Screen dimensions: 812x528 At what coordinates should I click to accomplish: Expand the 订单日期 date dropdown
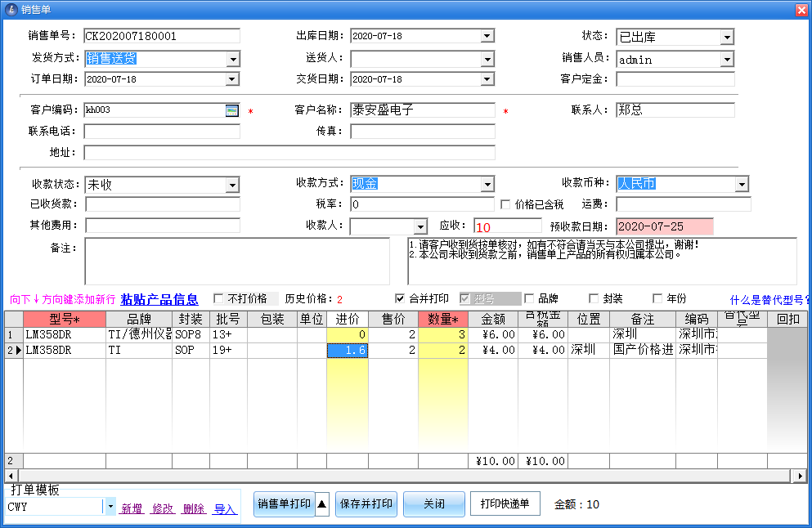click(x=232, y=79)
